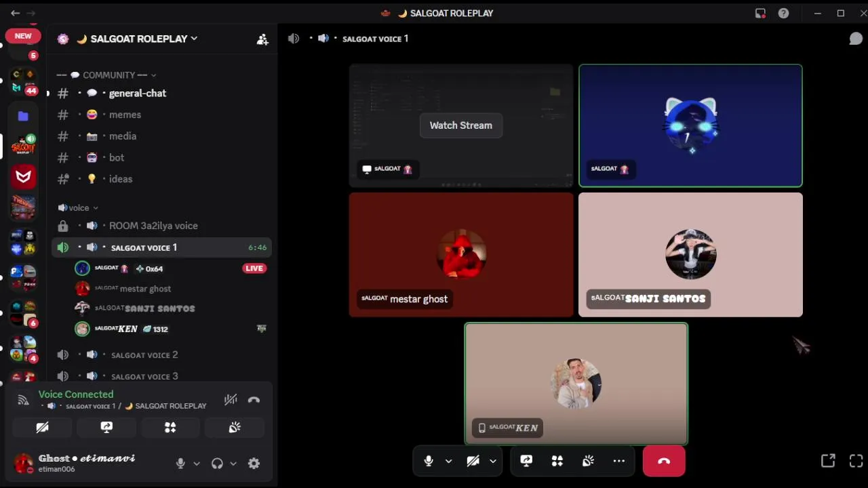Go back using the left arrow
868x488 pixels.
coord(15,13)
